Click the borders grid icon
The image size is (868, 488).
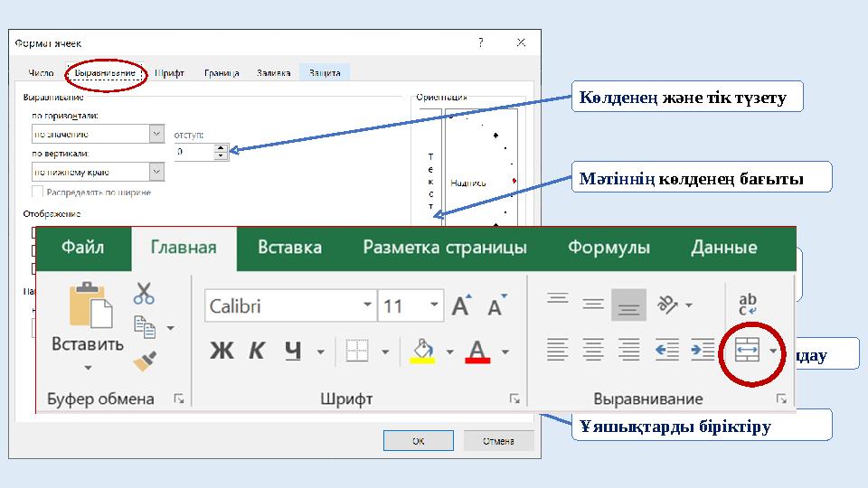pyautogui.click(x=357, y=351)
